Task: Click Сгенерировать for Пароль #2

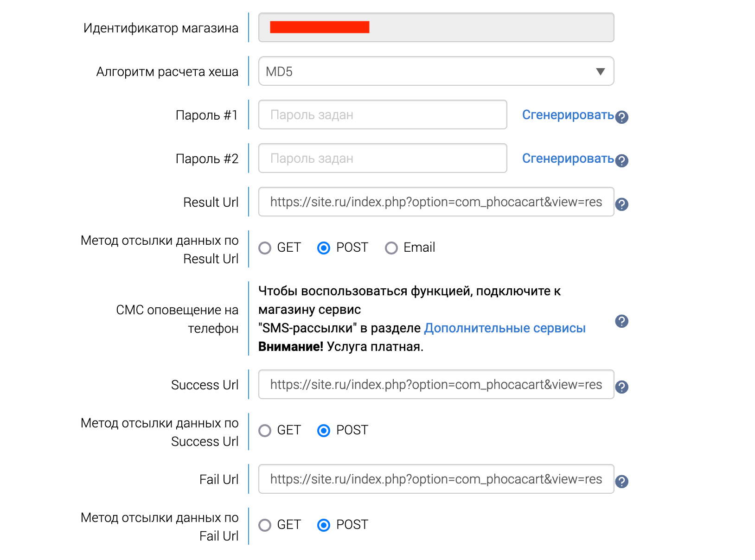Action: click(x=568, y=159)
